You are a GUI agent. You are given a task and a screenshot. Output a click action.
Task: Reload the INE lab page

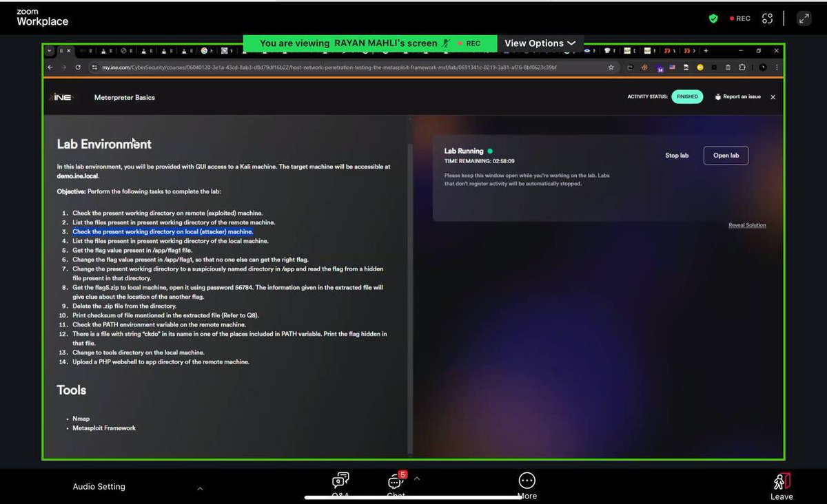point(78,67)
